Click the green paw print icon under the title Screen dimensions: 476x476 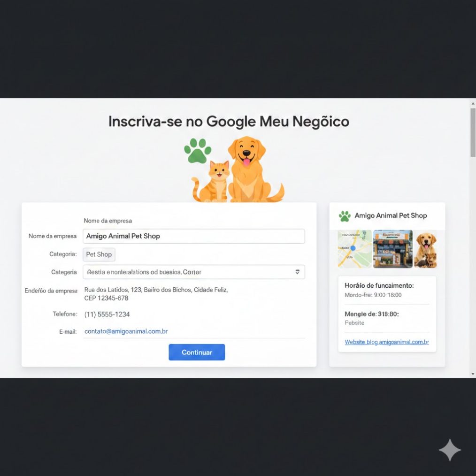tap(198, 151)
